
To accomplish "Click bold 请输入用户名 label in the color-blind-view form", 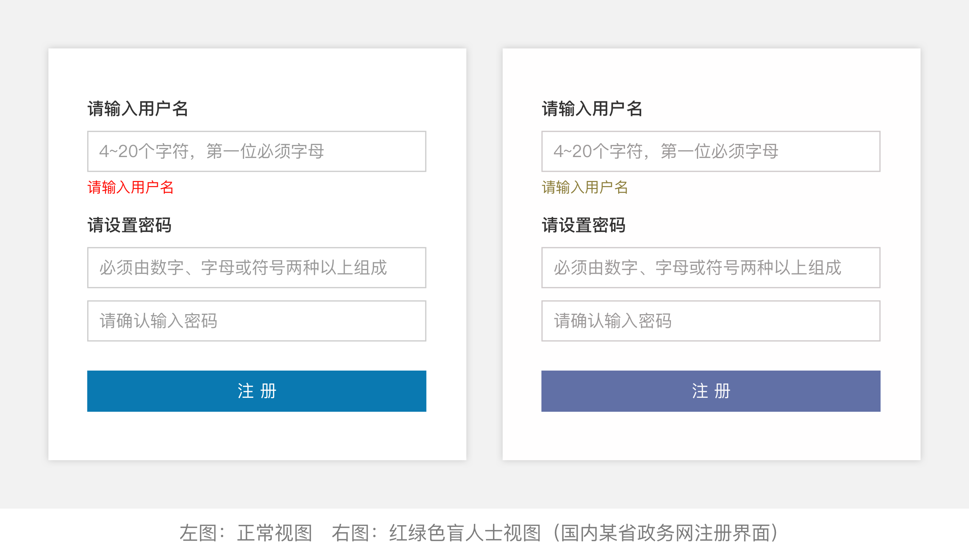I will 592,109.
